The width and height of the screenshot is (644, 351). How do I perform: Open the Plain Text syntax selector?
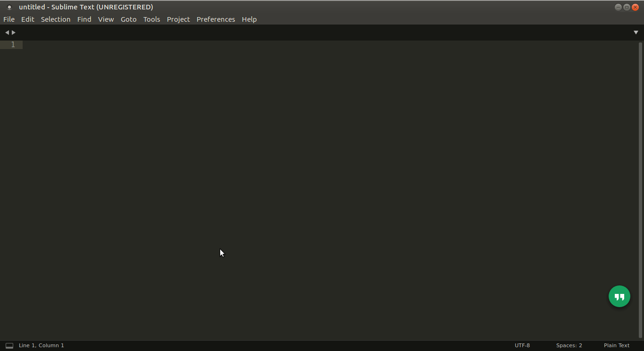[x=616, y=345]
